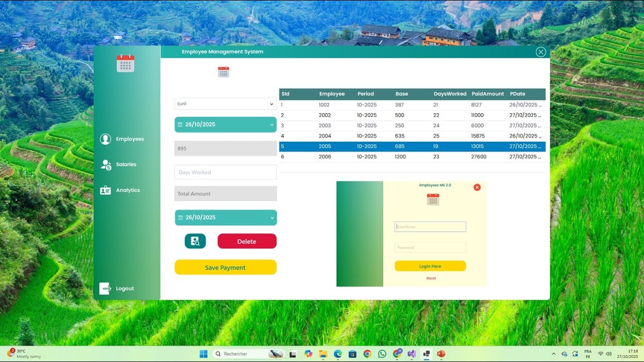This screenshot has height=362, width=644.
Task: Click the calendar icon in login preview
Action: [433, 199]
